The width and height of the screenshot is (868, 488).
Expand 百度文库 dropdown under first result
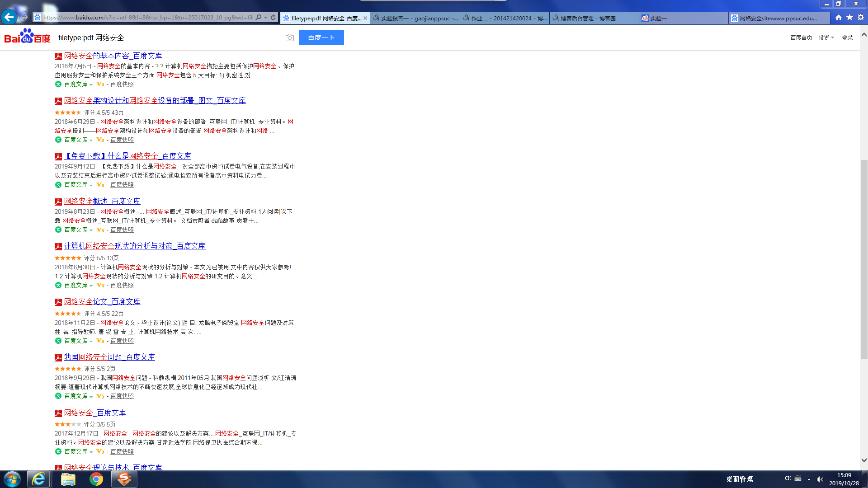click(x=91, y=85)
